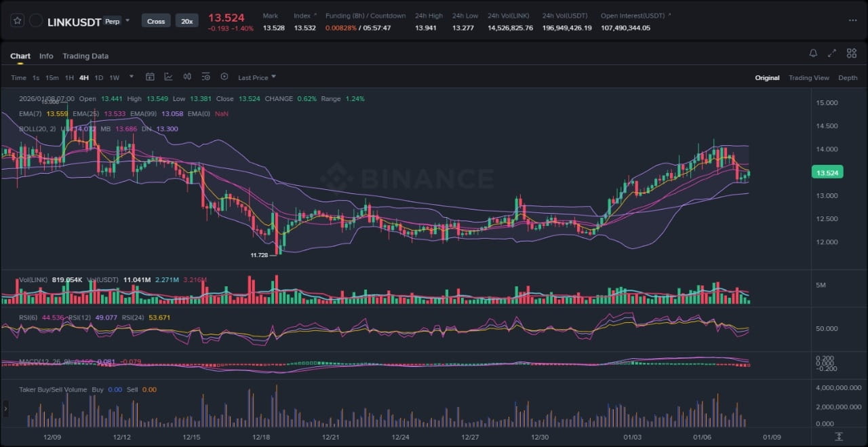Open the Info tab
The image size is (868, 447).
point(46,56)
